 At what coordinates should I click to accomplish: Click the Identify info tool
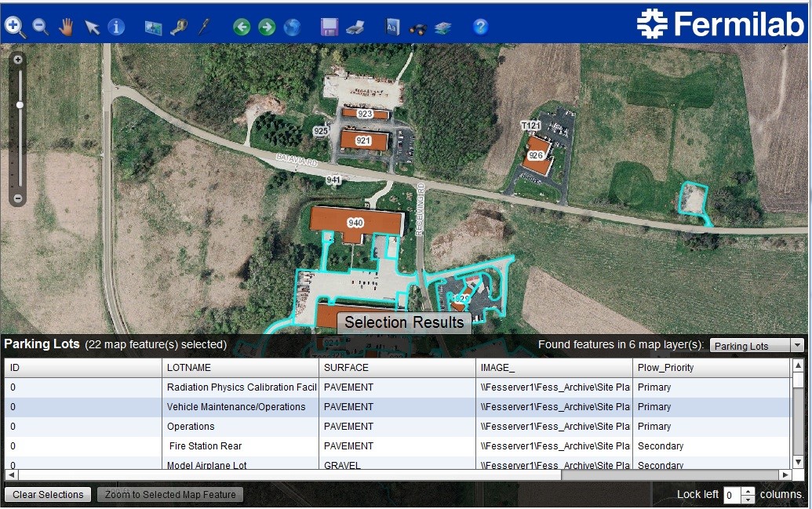pos(116,27)
